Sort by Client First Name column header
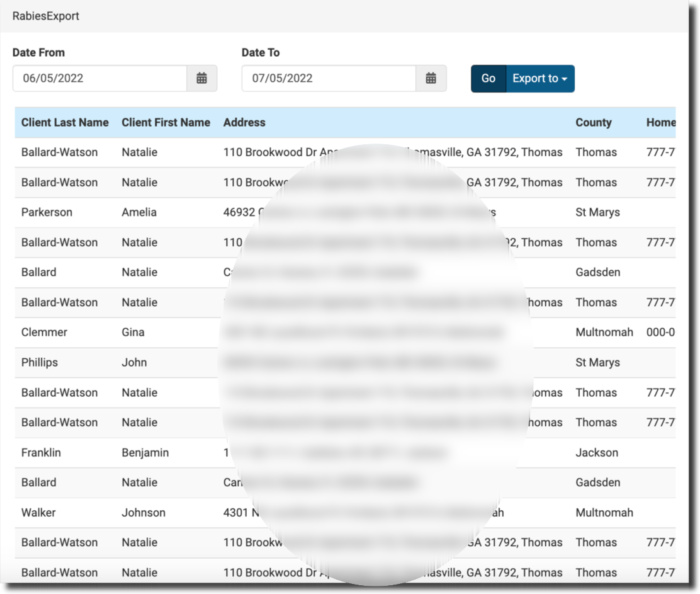Viewport: 700px width, 594px height. (166, 122)
